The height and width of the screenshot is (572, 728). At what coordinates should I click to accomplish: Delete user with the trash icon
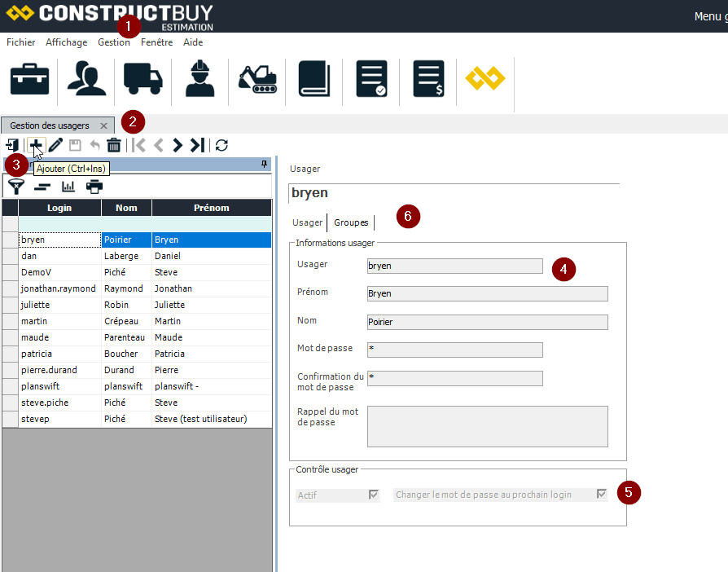point(114,145)
